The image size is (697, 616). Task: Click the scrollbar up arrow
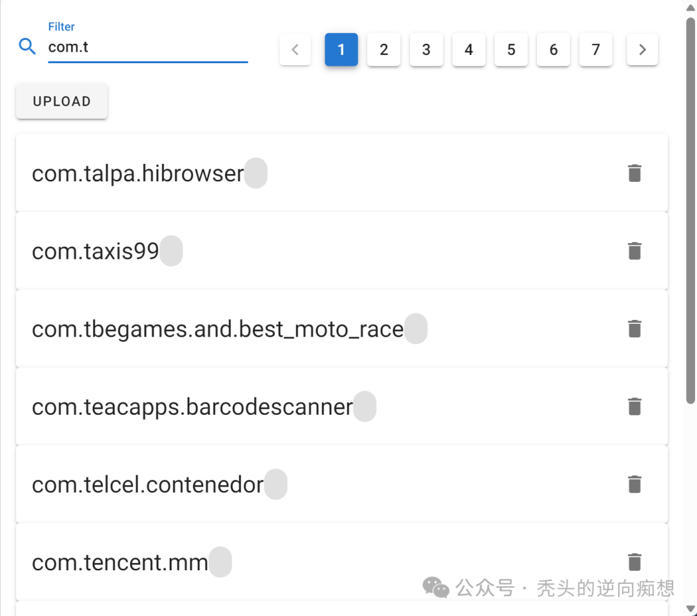coord(691,8)
